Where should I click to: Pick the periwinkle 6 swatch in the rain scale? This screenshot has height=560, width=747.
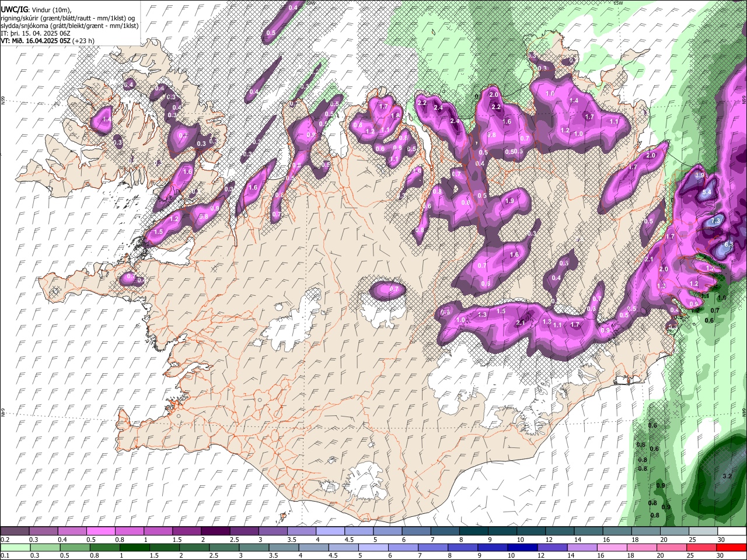[403, 547]
